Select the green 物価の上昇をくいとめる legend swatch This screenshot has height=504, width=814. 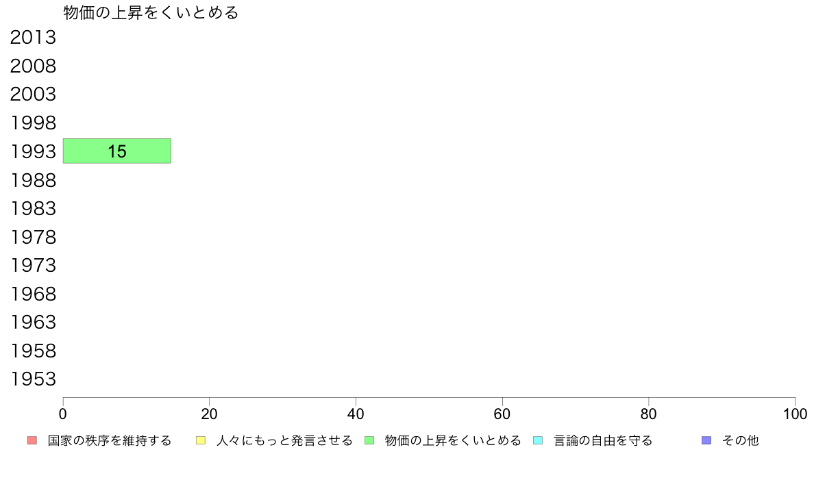click(369, 441)
